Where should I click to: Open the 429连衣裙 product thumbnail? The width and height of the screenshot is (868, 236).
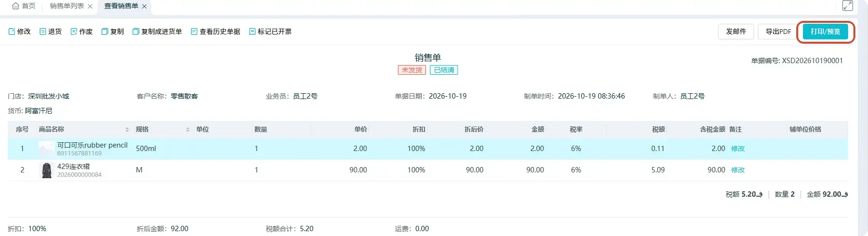point(46,170)
